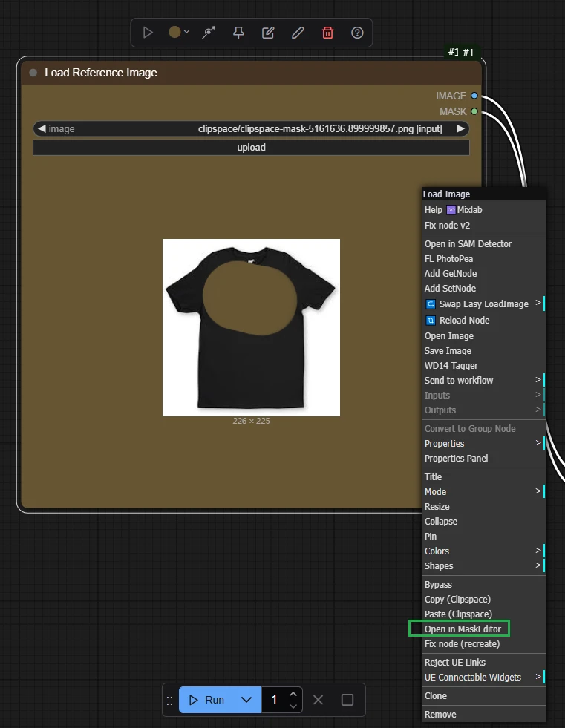
Task: Click the square icon beside the cancel X
Action: point(347,700)
